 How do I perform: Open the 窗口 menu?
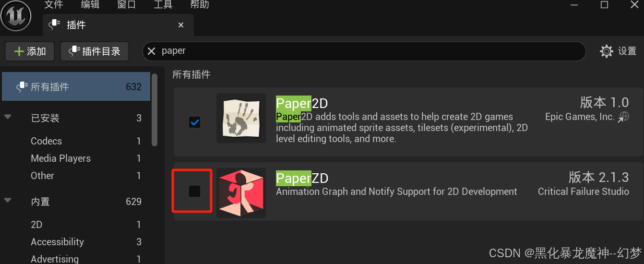coord(127,5)
